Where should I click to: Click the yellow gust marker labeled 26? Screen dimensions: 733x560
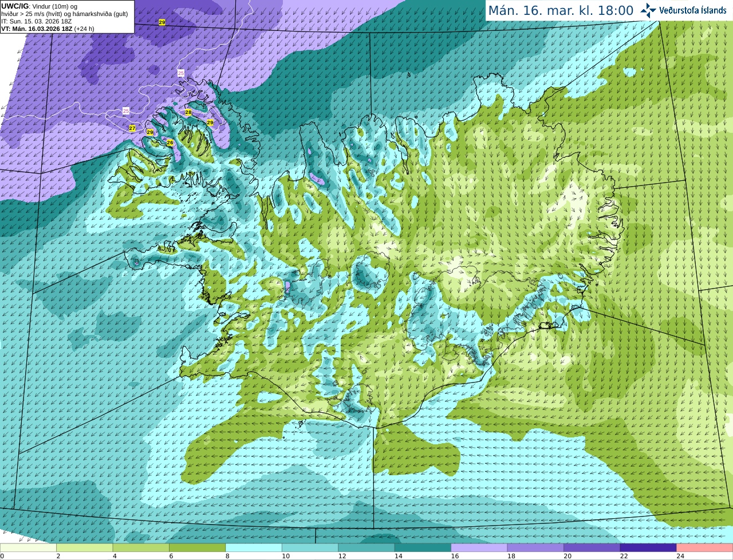point(170,143)
